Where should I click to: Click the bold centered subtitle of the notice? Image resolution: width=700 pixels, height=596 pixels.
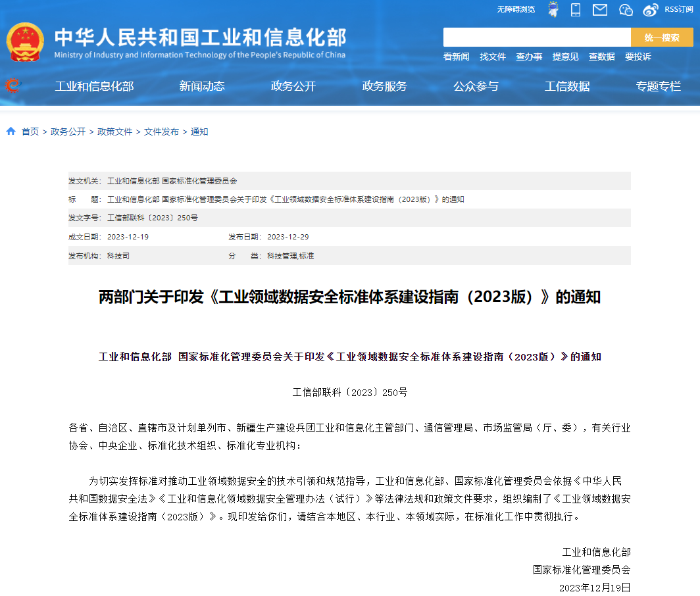(x=349, y=357)
